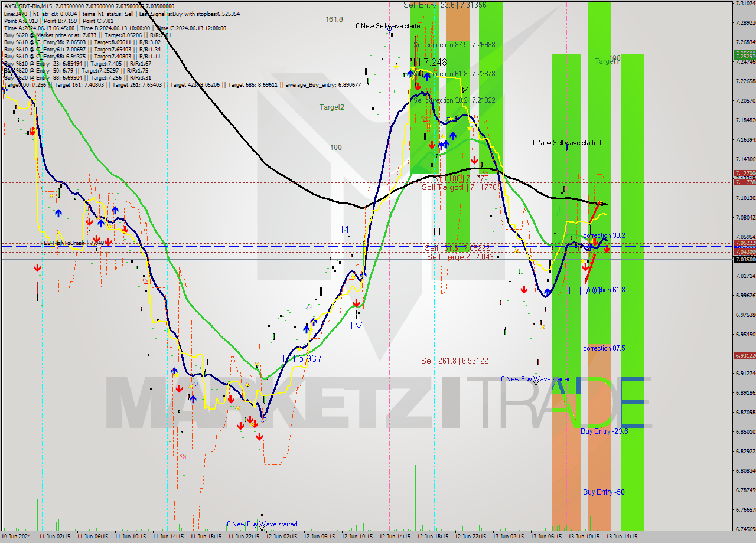Click the '12 Jun 14:15' time label
This screenshot has height=543, width=756.
[x=395, y=537]
